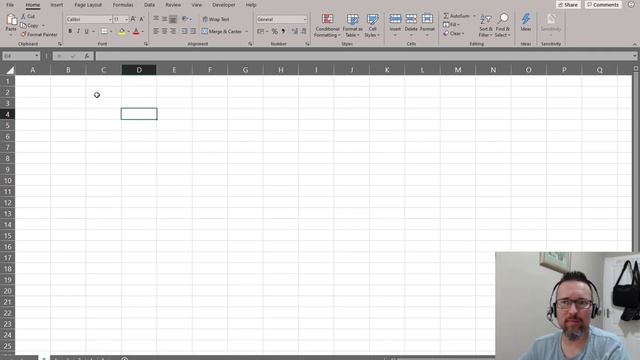Middle align the cell contents
The height and width of the screenshot is (360, 640).
coord(164,19)
